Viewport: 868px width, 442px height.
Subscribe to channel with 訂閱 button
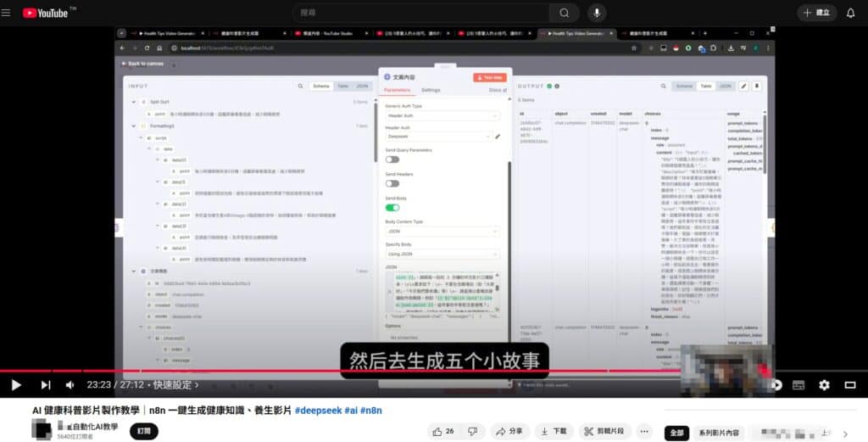pos(144,431)
